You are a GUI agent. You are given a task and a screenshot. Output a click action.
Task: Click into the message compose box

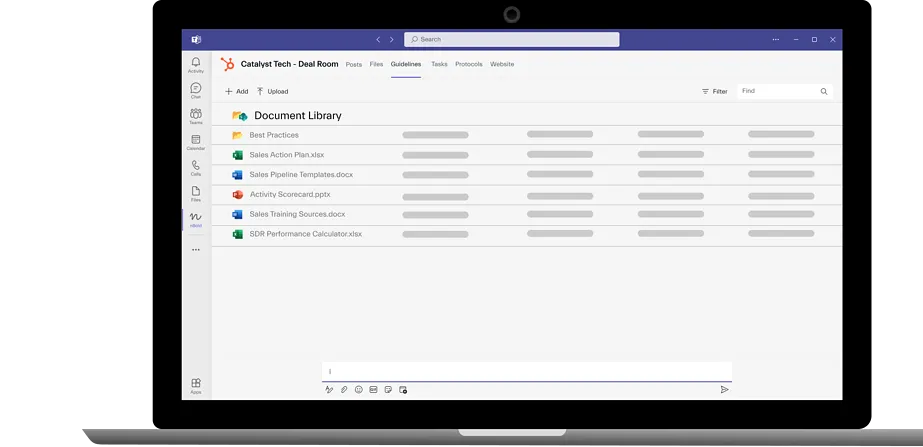(x=527, y=372)
